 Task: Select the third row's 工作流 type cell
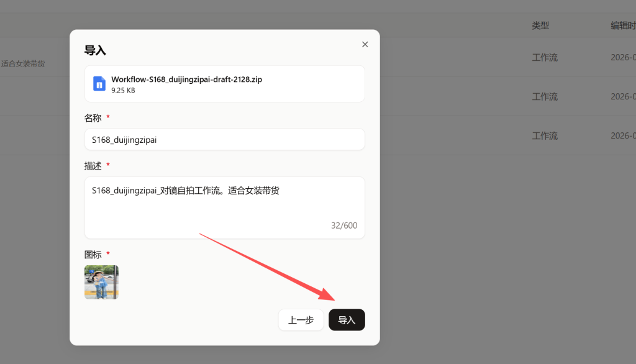[x=545, y=136]
